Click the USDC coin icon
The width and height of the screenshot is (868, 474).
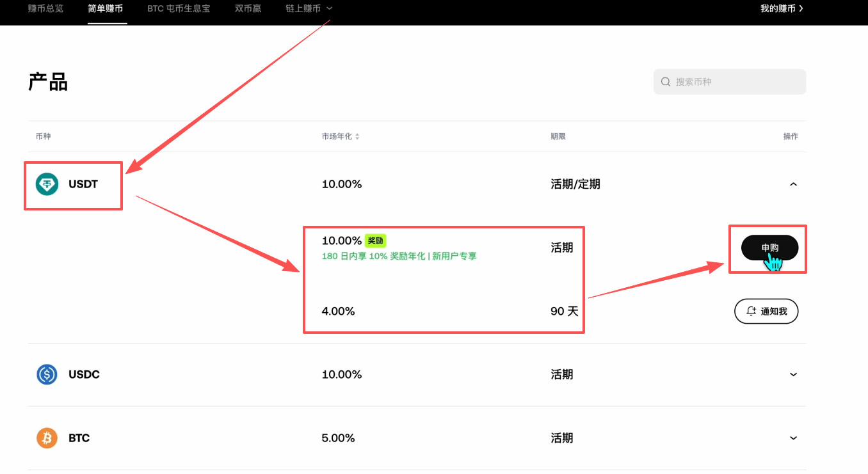(46, 374)
